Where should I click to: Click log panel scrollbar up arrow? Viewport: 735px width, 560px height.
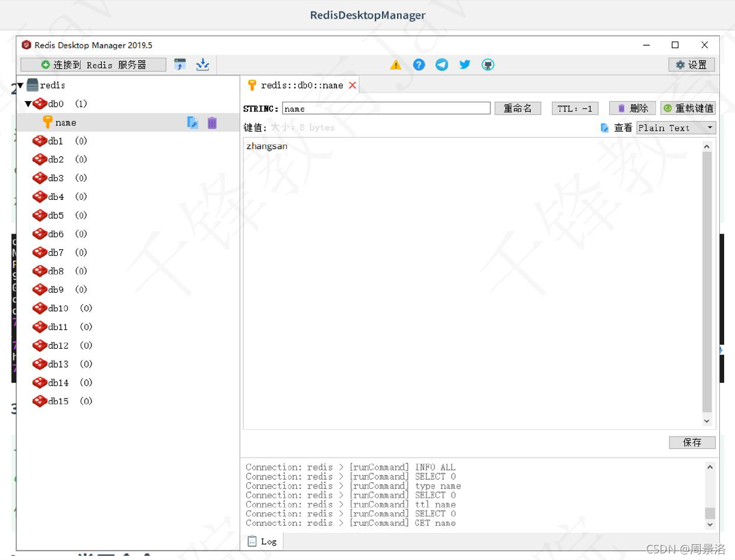tap(710, 467)
